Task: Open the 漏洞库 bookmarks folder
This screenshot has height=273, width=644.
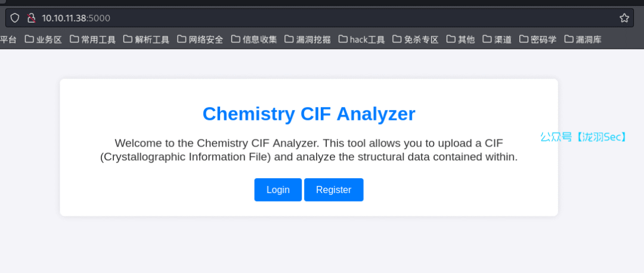Action: coord(583,39)
